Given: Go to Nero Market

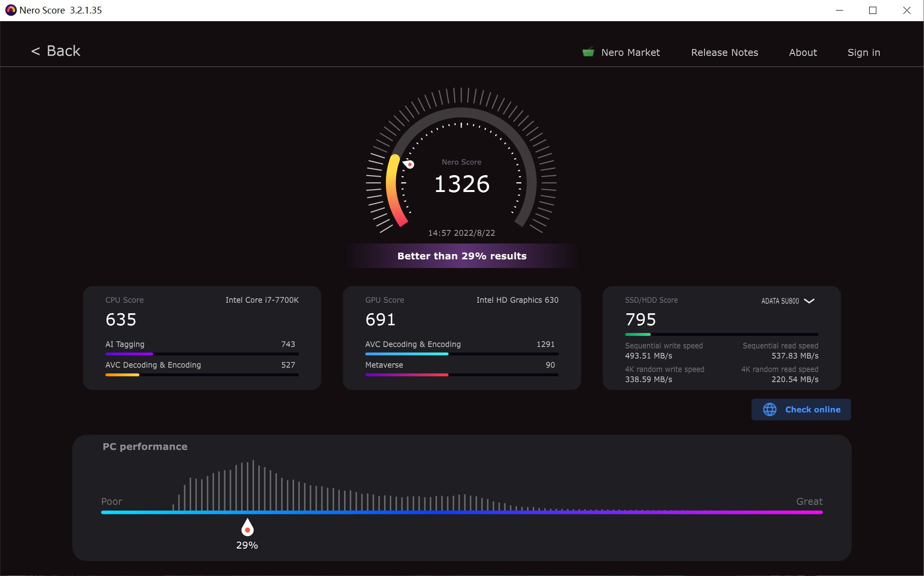Looking at the screenshot, I should [630, 52].
